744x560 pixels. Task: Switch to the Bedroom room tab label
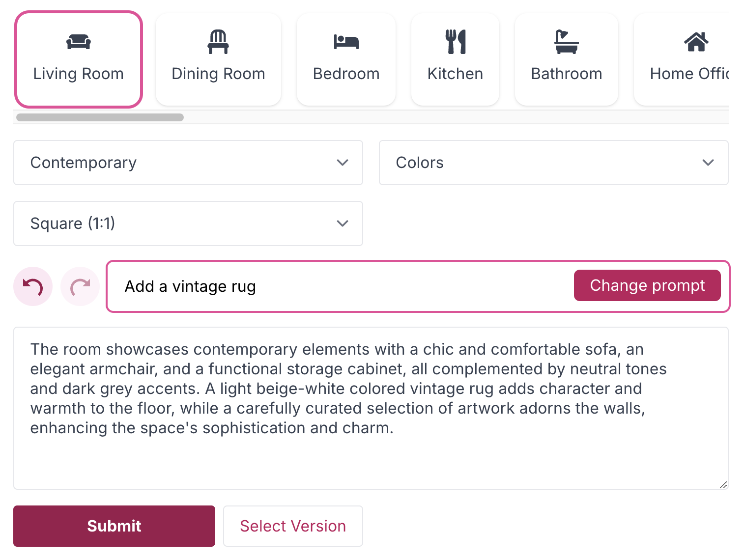[x=346, y=74]
